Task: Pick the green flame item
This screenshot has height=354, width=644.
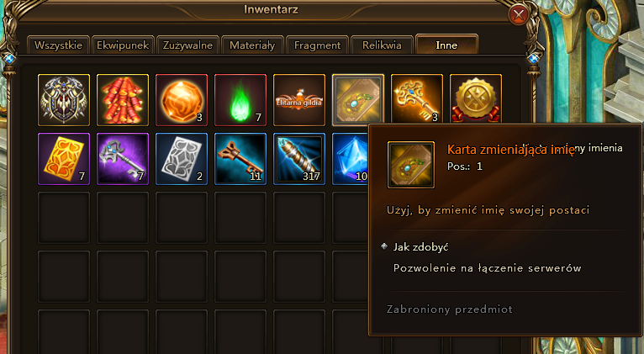Action: pyautogui.click(x=240, y=100)
